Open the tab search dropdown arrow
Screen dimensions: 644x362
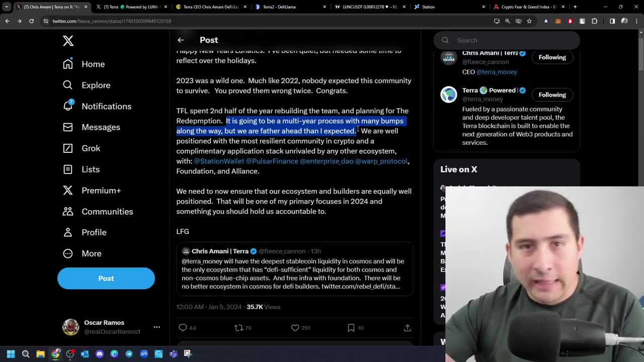tap(7, 7)
